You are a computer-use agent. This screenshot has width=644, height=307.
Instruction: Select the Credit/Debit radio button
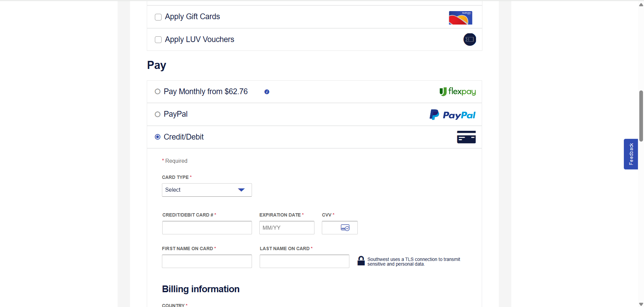coord(158,137)
